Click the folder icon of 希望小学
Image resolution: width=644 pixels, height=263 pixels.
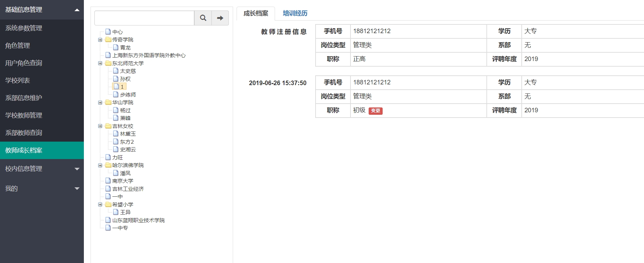click(x=108, y=204)
